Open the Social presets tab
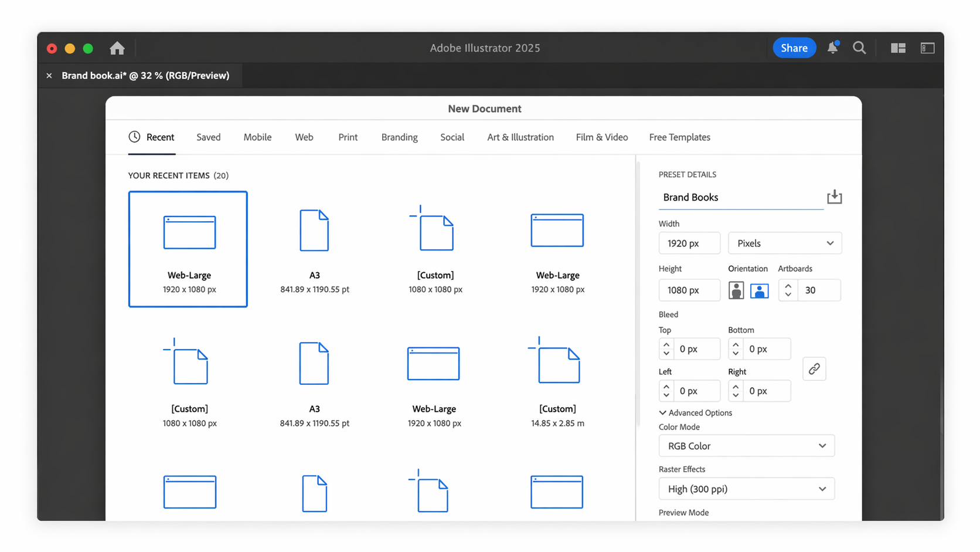This screenshot has width=980, height=552. coord(452,137)
